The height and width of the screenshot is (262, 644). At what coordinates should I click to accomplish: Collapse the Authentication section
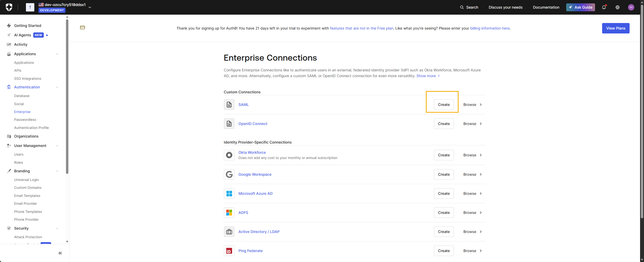tap(57, 87)
